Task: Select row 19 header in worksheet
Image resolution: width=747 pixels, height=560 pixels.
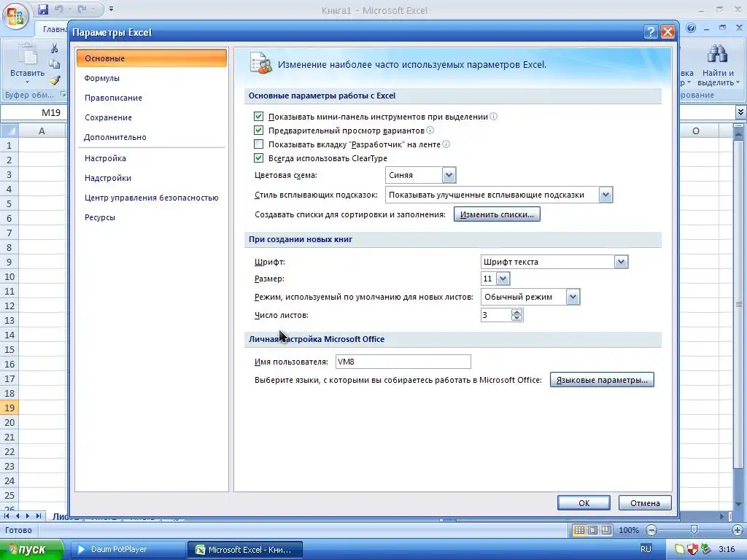Action: [9, 408]
